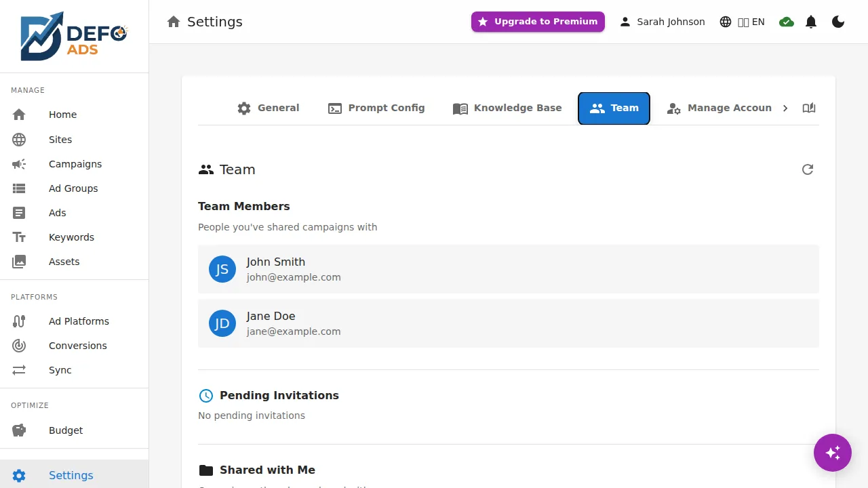Open Sync in sidebar

(x=74, y=370)
